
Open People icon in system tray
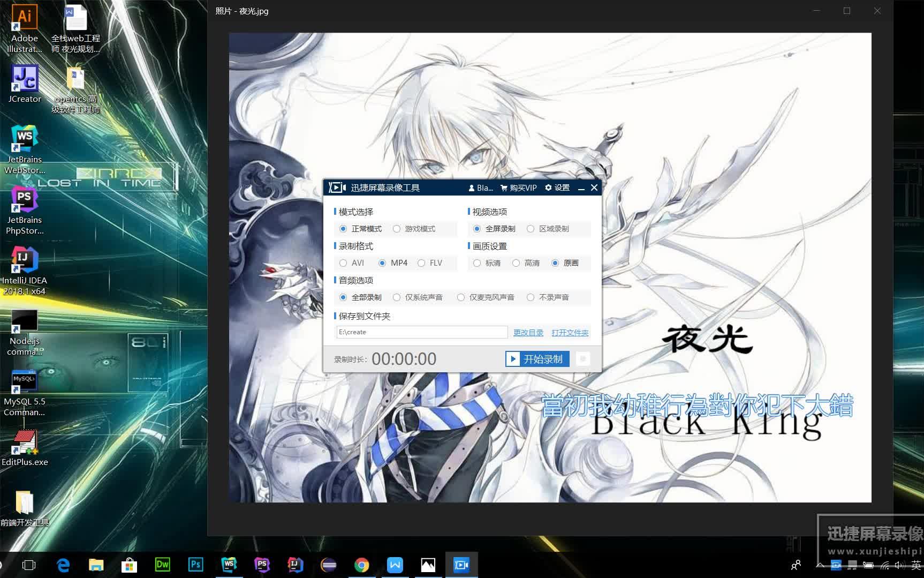click(x=796, y=565)
